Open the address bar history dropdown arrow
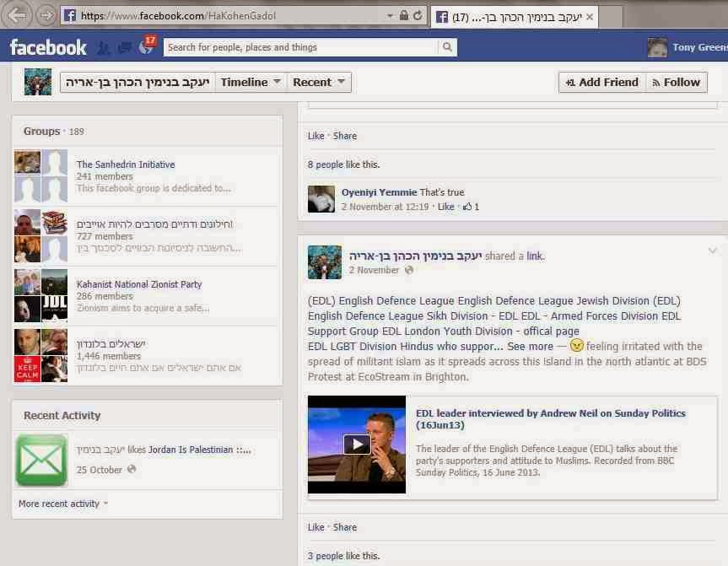728x566 pixels. tap(390, 16)
